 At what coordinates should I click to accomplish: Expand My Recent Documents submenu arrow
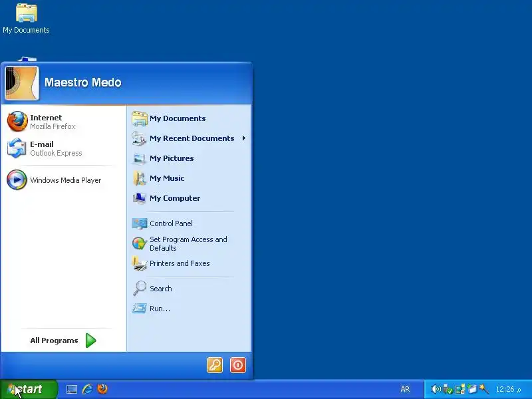[244, 138]
